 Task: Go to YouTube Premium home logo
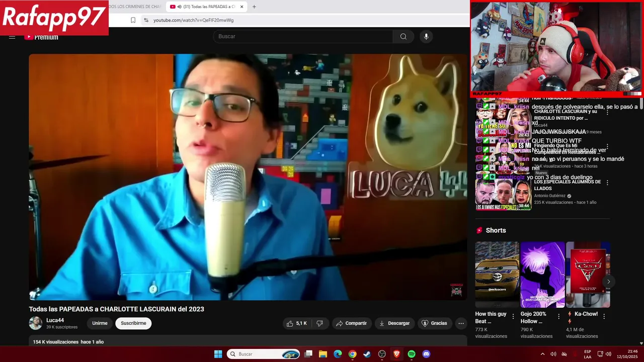(41, 37)
